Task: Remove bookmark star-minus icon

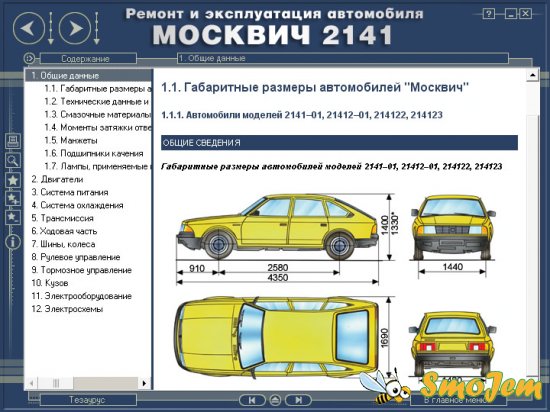Action: click(13, 217)
